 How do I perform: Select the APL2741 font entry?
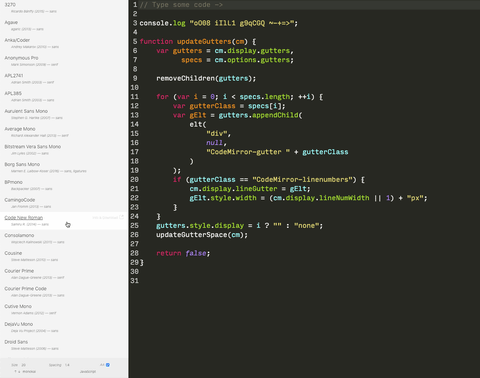click(x=14, y=76)
